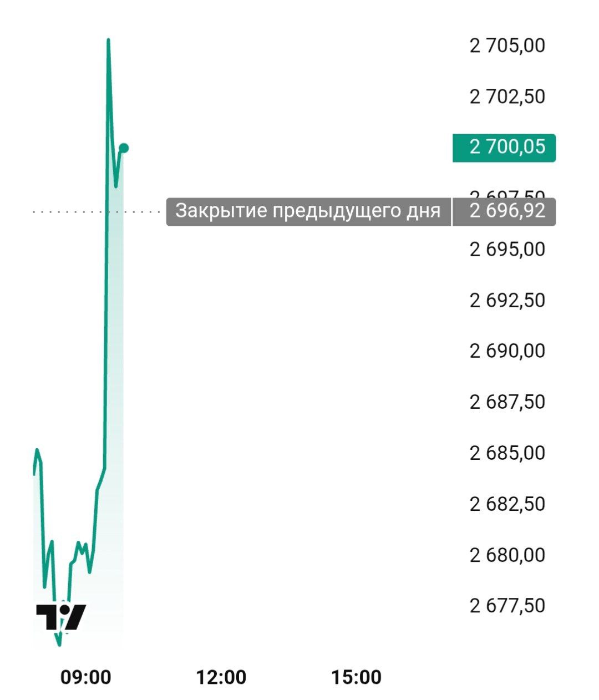Click the 09:00 time axis label
This screenshot has width=599, height=700.
(85, 677)
